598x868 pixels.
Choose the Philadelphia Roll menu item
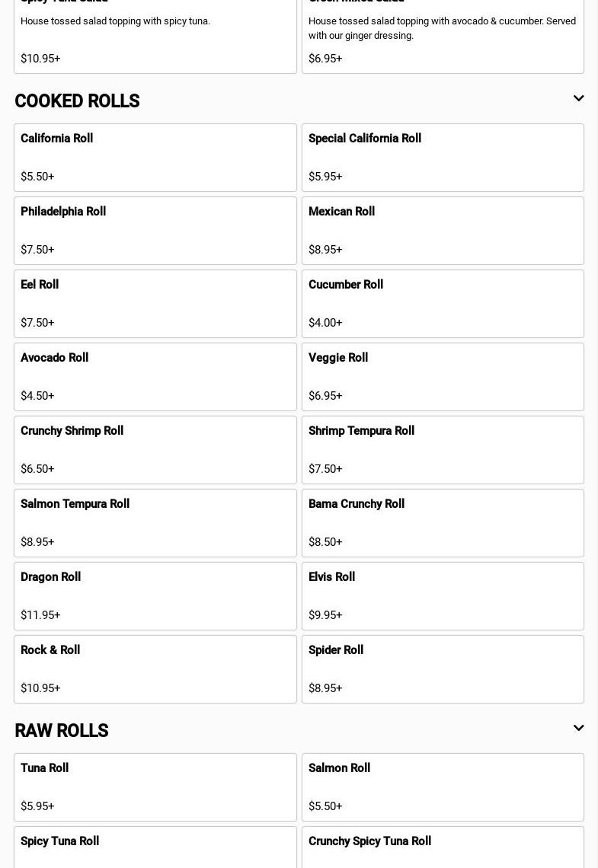pos(155,231)
